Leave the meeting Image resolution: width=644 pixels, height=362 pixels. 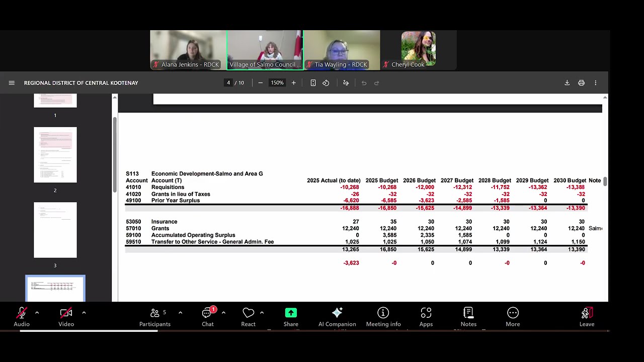coord(587,317)
